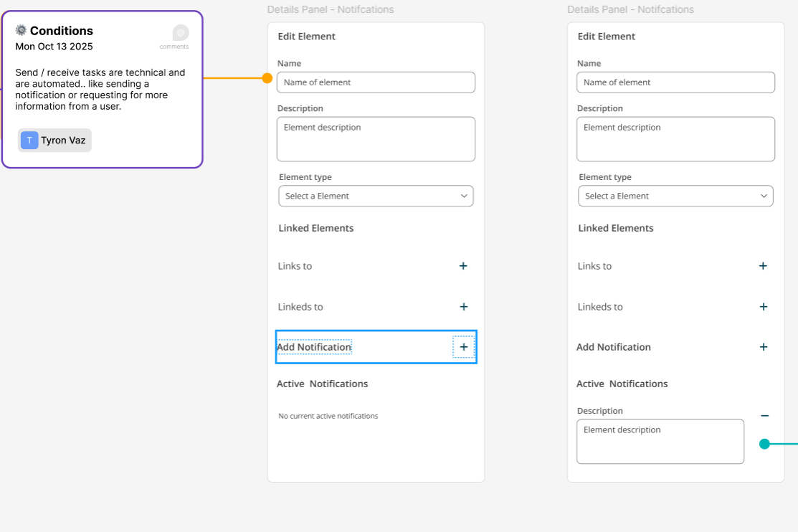The height and width of the screenshot is (532, 798).
Task: Select the teal connector dot near right panel
Action: (x=764, y=444)
